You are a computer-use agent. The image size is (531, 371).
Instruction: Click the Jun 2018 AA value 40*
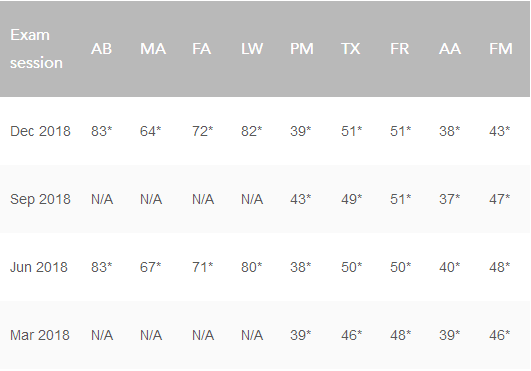pos(449,267)
